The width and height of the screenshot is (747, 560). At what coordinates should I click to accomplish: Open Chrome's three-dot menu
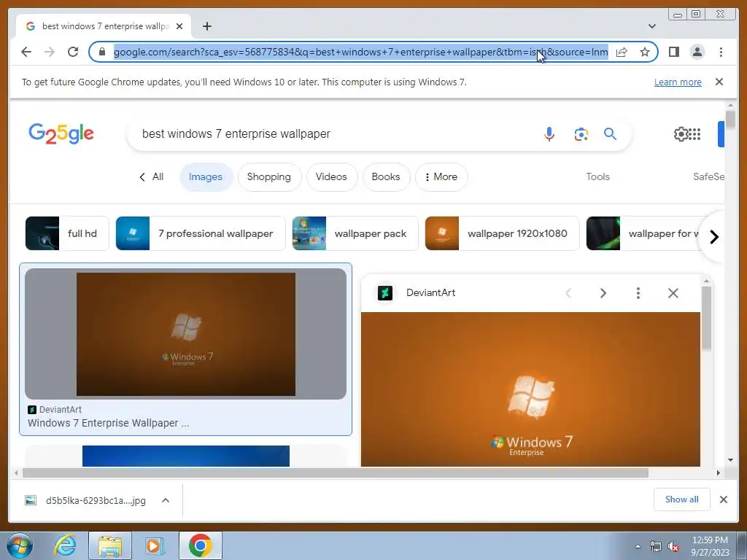[x=721, y=52]
